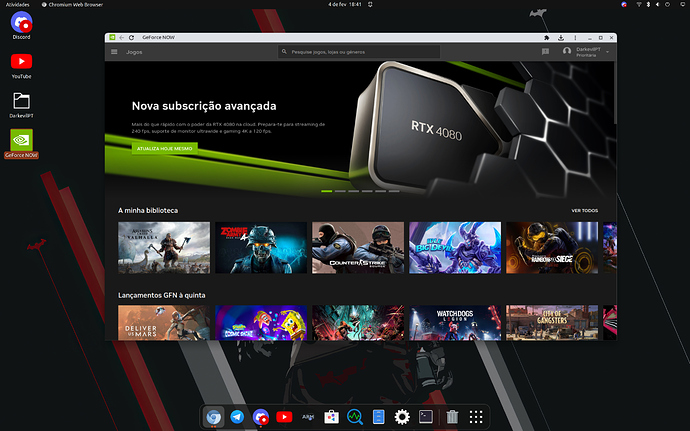The image size is (690, 431).
Task: Open the ARM app in the dock
Action: coord(308,416)
